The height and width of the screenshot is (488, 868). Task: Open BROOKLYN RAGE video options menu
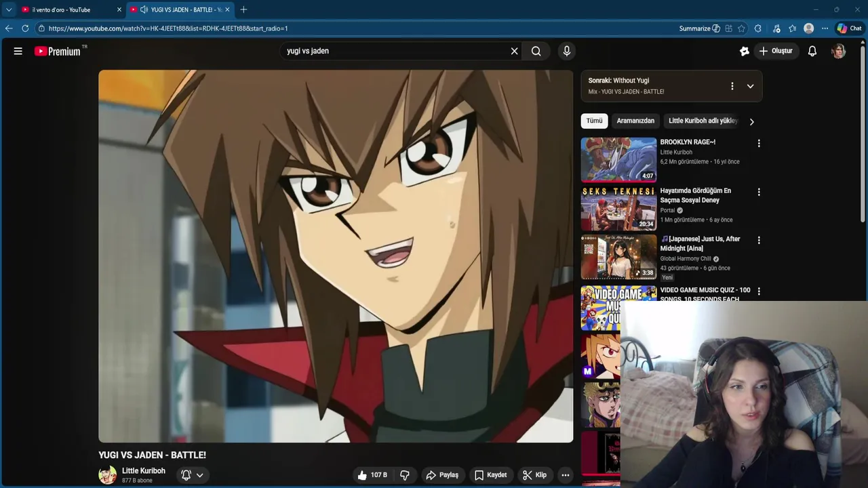(x=759, y=144)
